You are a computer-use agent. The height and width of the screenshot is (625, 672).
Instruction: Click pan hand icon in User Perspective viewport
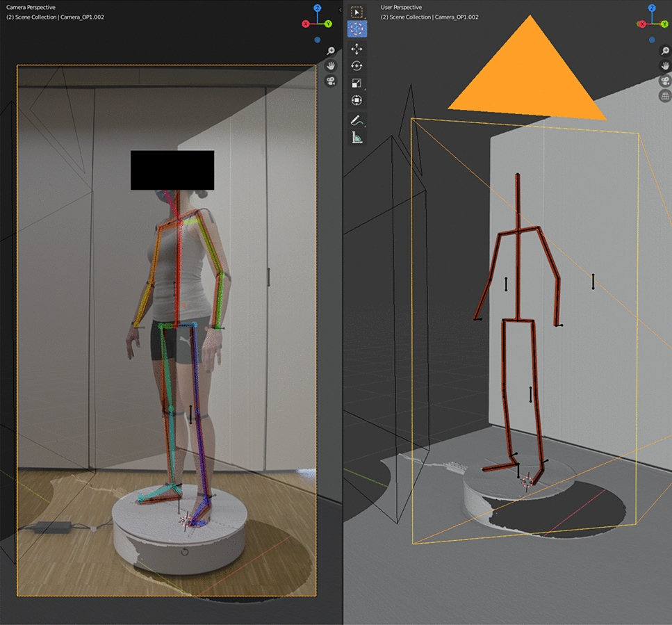[664, 65]
